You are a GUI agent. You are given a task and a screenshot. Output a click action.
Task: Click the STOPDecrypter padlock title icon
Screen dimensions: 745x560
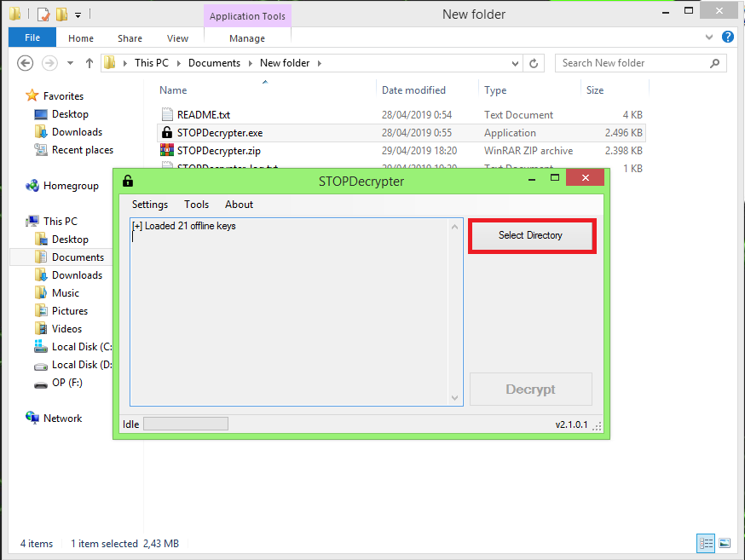[x=128, y=181]
